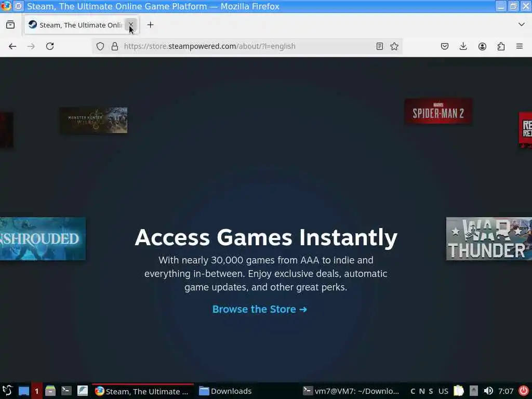Screen dimensions: 532x399
Task: Open the system start menu icon
Action: click(7, 391)
